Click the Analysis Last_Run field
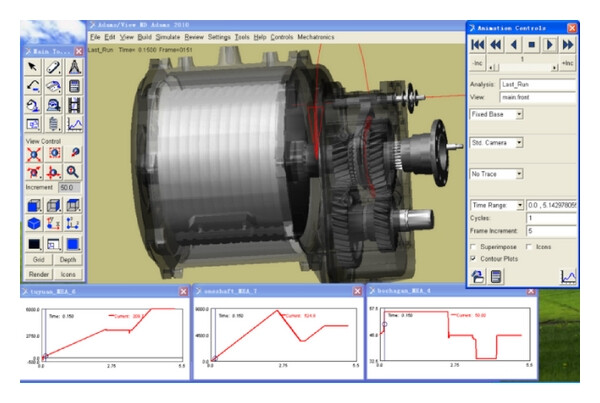This screenshot has width=600, height=403. [x=538, y=84]
